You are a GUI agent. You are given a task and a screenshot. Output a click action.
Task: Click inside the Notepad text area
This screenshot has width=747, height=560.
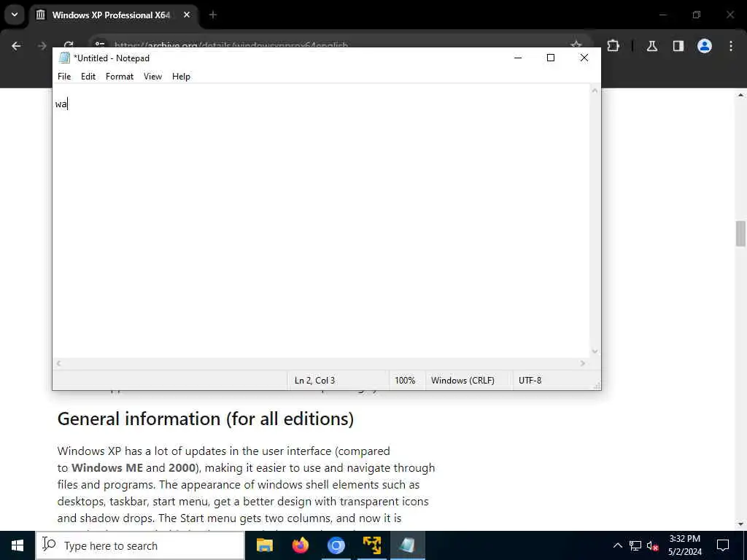pyautogui.click(x=321, y=220)
